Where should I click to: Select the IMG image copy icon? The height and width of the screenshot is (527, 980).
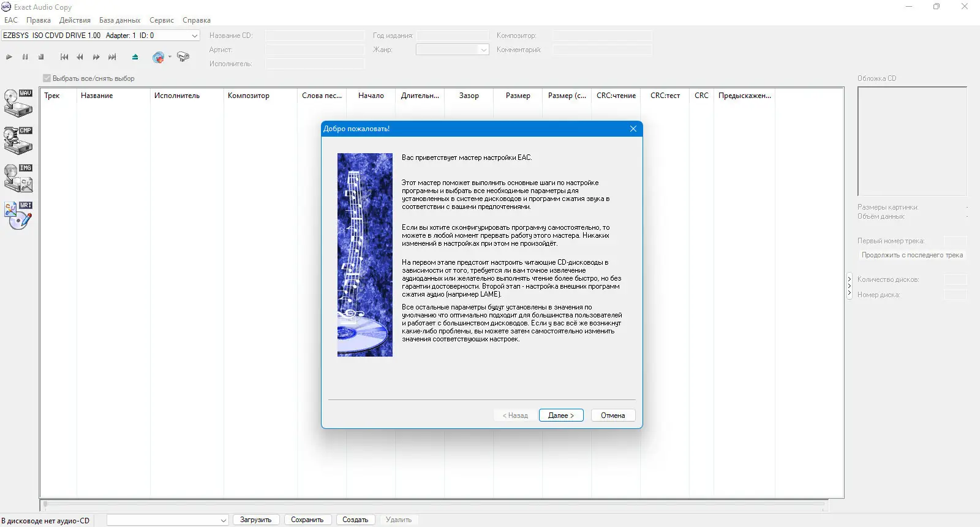[18, 178]
